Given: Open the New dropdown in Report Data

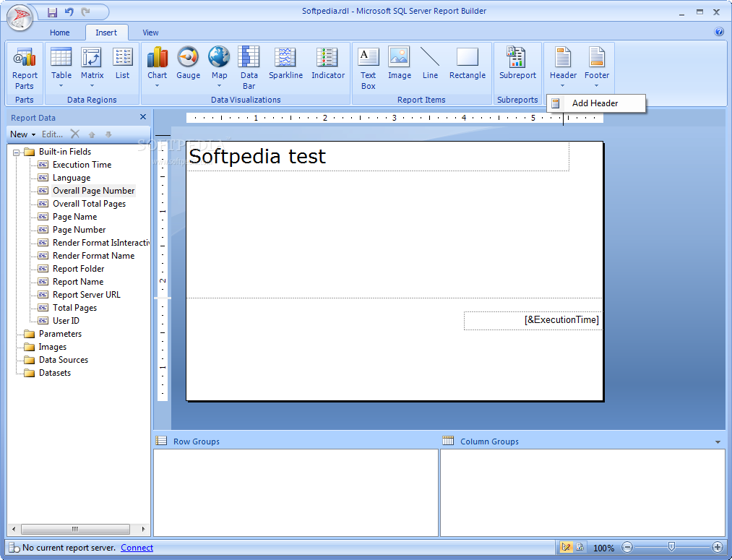Looking at the screenshot, I should click(23, 134).
